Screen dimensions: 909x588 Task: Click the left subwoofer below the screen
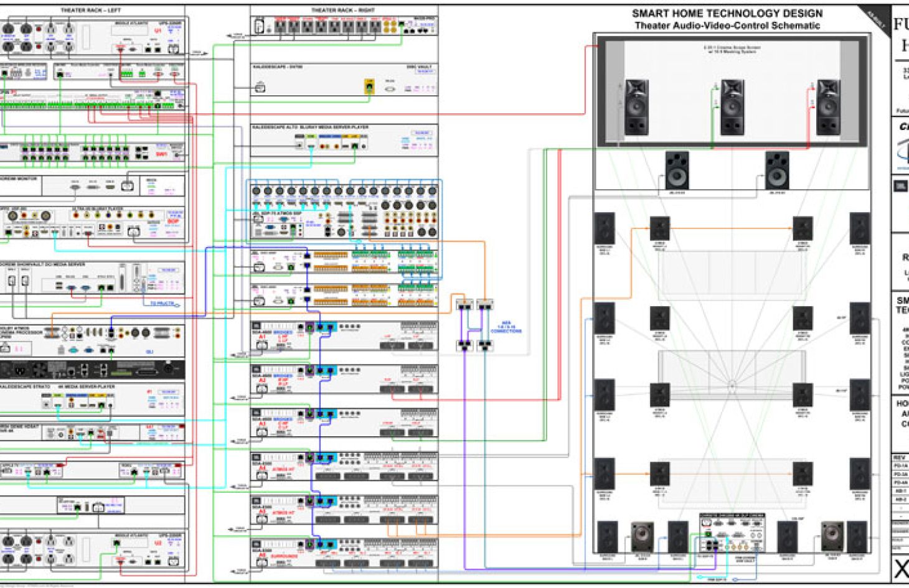pyautogui.click(x=677, y=170)
